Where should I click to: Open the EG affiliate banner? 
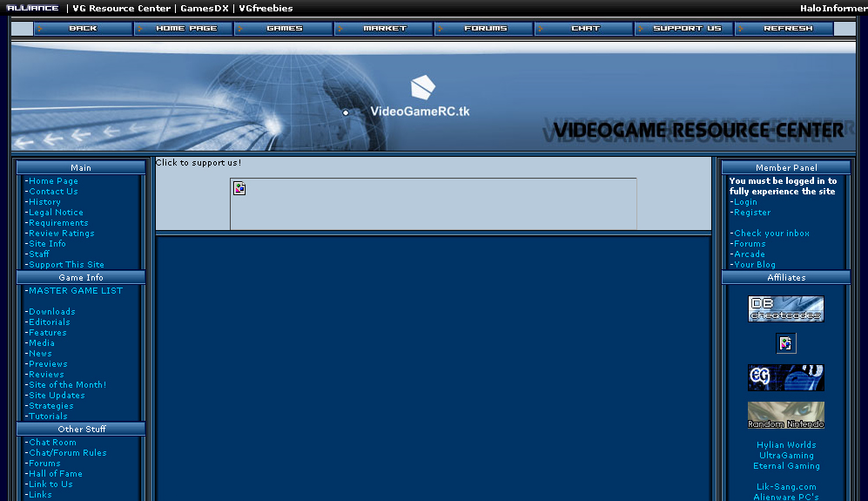point(785,377)
